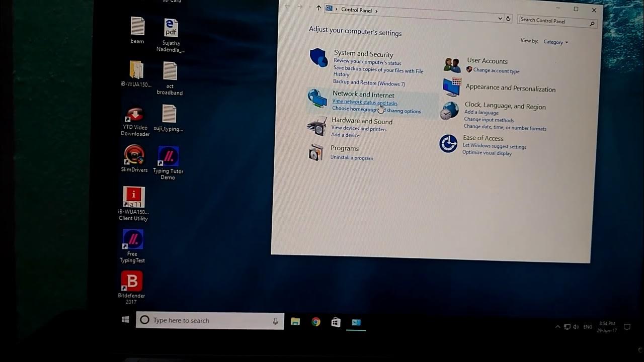The width and height of the screenshot is (644, 362).
Task: Open the Appearance and Personalization monitor icon
Action: 451,87
